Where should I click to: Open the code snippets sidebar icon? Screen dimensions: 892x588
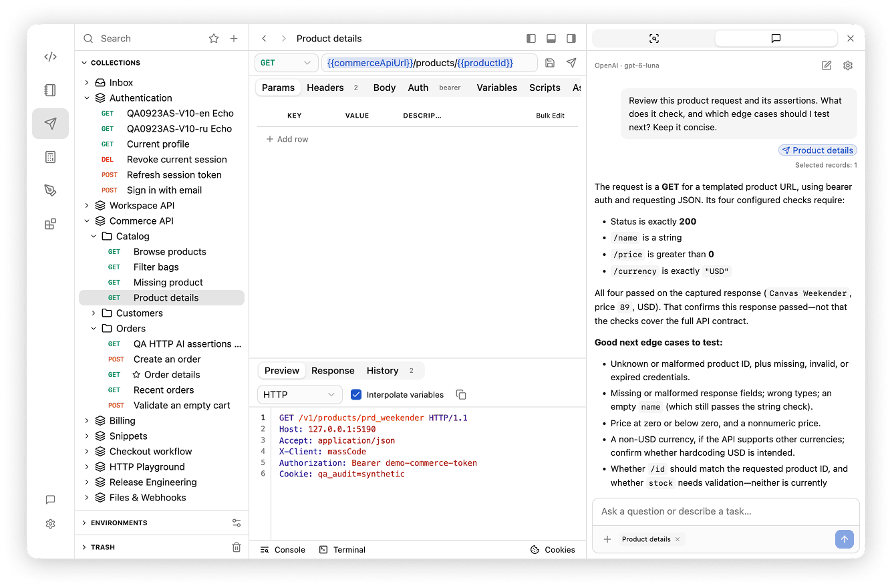(x=50, y=57)
